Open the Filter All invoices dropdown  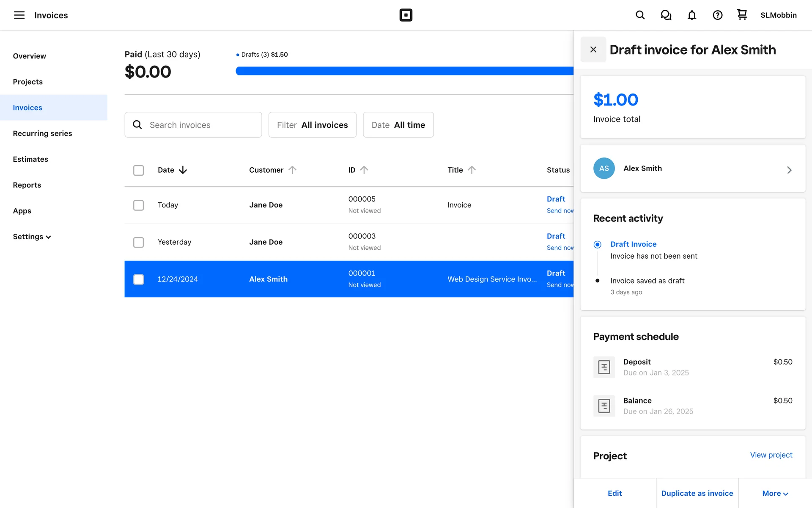312,125
